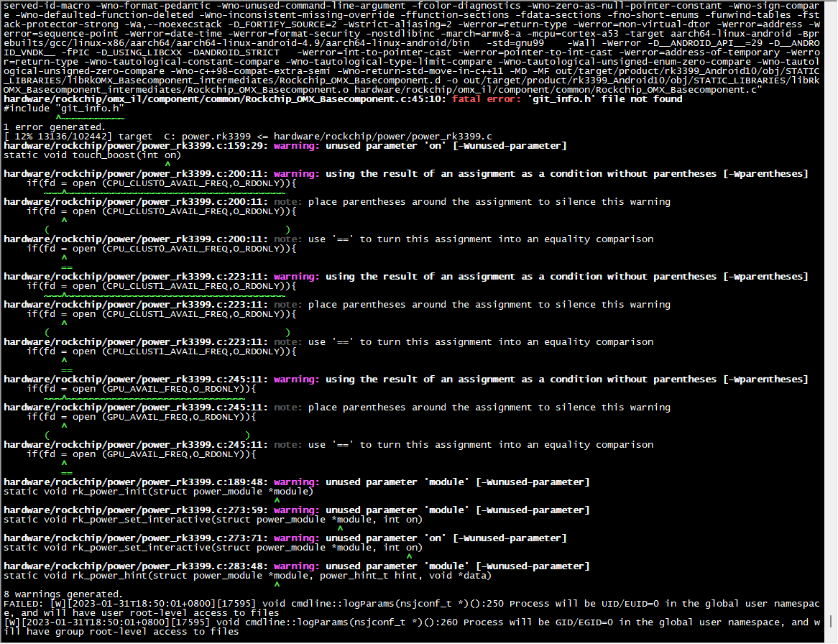Click 'static void touch_boost(int on)' code line

[92, 155]
